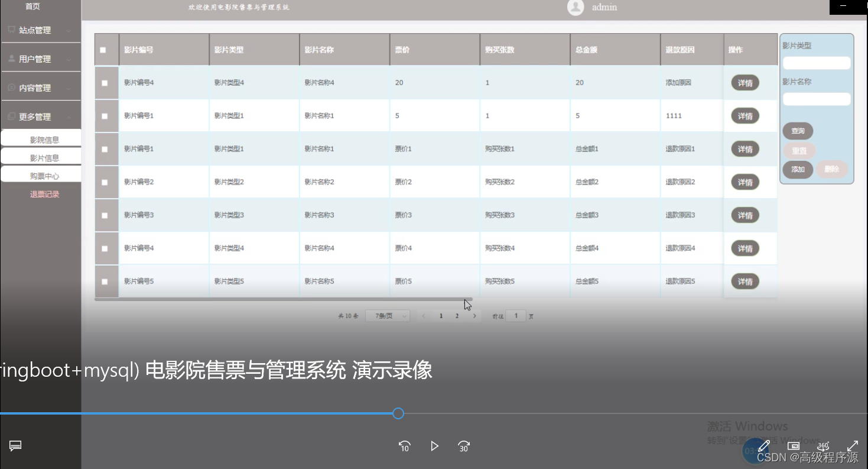Switch to mini player view icon
Image resolution: width=868 pixels, height=469 pixels.
point(794,445)
